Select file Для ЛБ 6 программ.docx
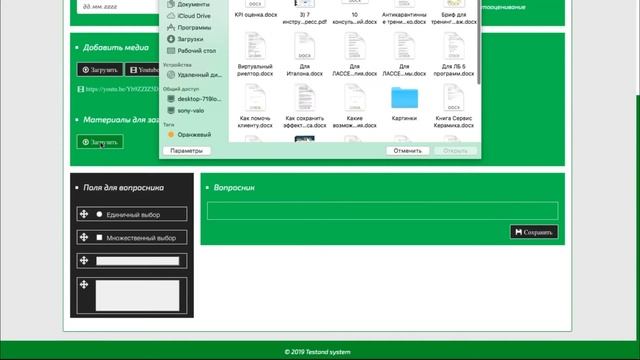The image size is (640, 360). pos(453,55)
